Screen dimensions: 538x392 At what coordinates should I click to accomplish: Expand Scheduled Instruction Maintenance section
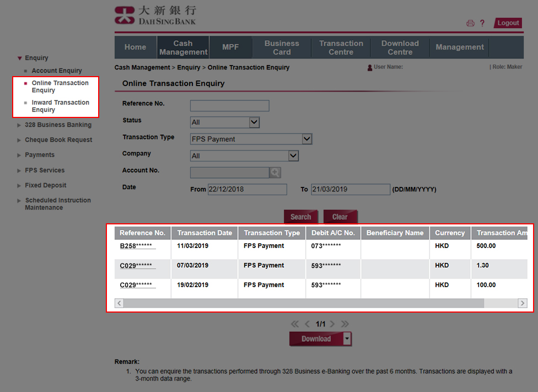19,201
